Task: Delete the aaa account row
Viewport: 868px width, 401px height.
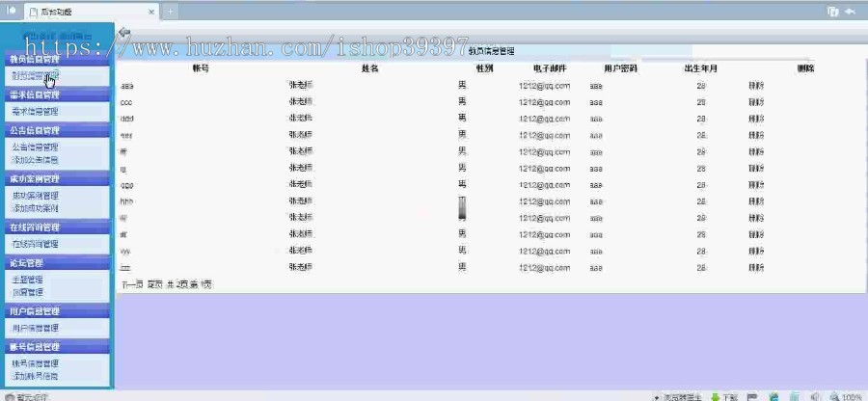Action: pyautogui.click(x=756, y=86)
